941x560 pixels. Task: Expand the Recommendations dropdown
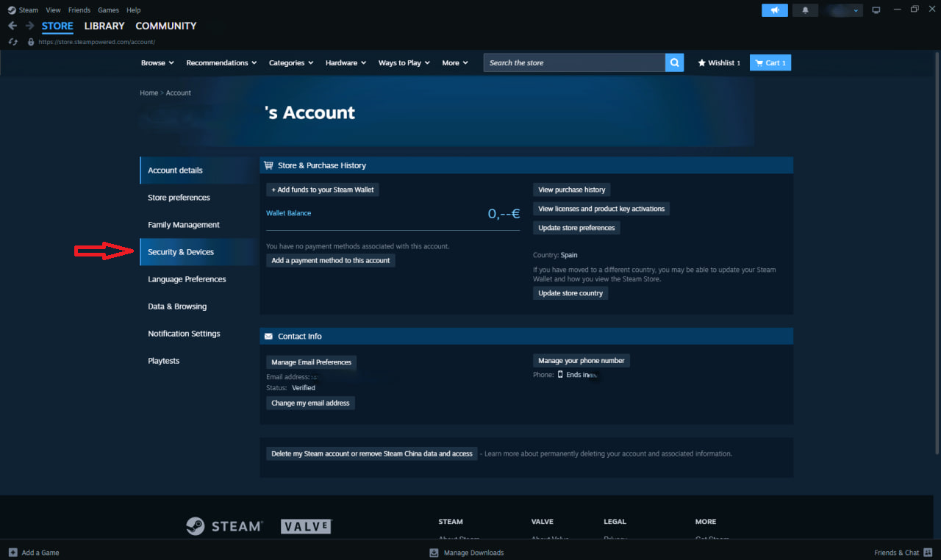coord(221,62)
